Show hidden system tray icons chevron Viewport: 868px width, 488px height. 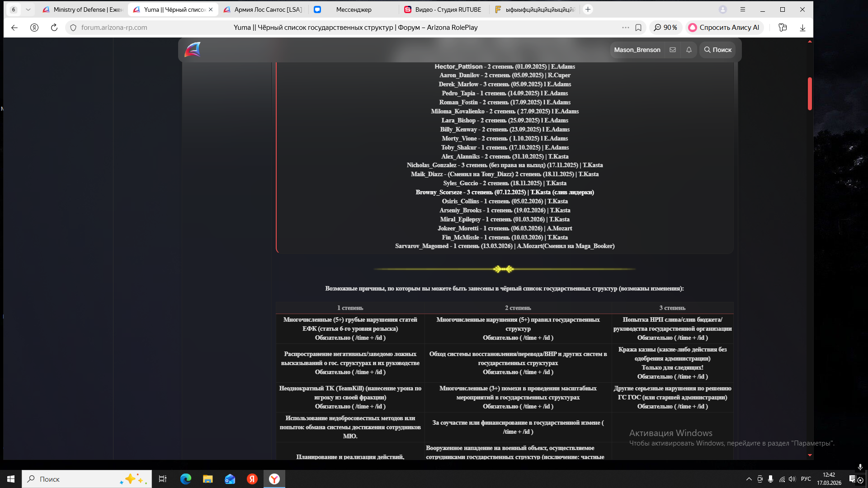[749, 479]
